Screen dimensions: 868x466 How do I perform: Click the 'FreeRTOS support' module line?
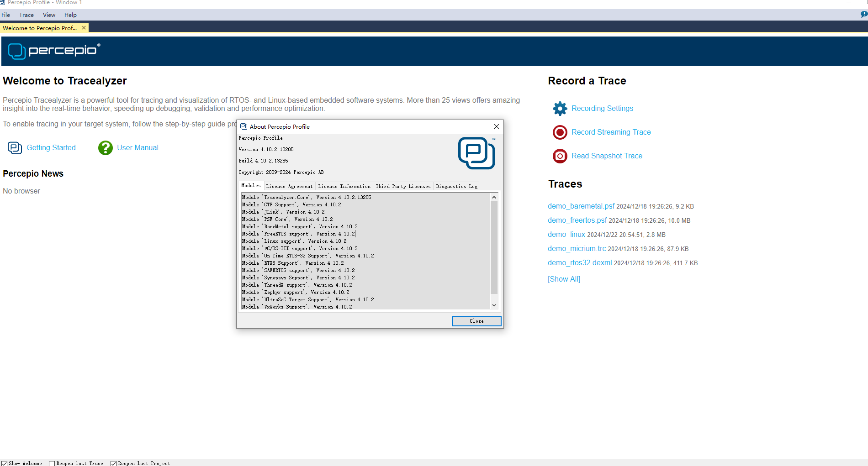coord(298,234)
